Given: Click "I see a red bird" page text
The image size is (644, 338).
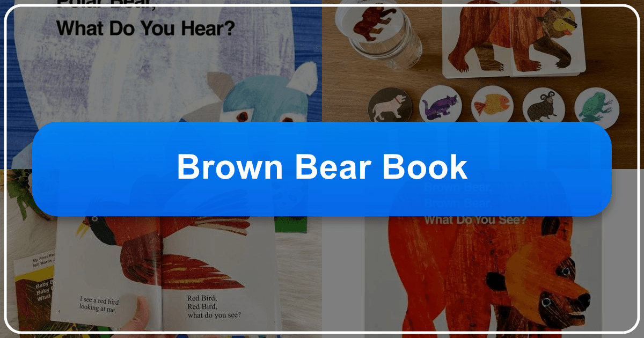Looking at the screenshot, I should click(x=105, y=304).
